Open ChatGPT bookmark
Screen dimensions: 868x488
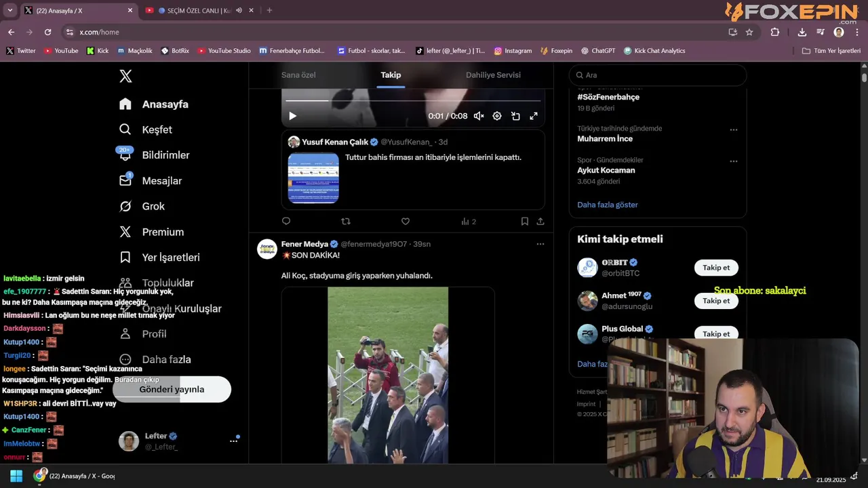(598, 51)
